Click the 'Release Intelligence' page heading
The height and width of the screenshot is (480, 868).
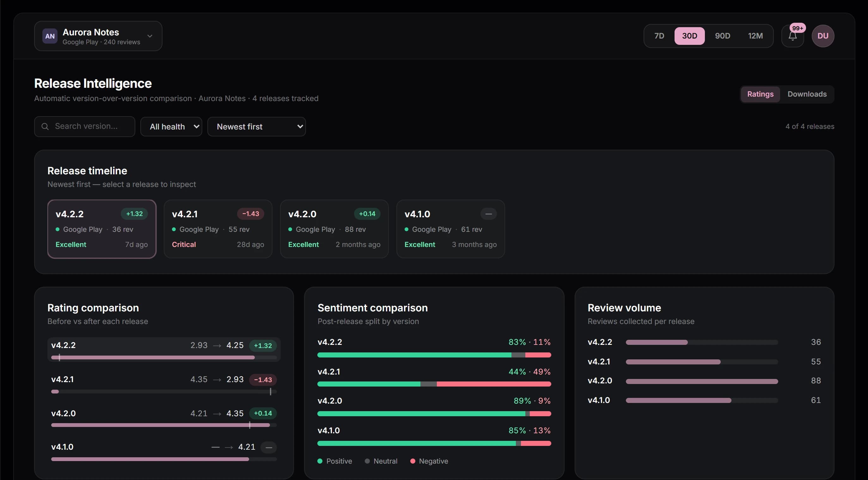[x=93, y=83]
